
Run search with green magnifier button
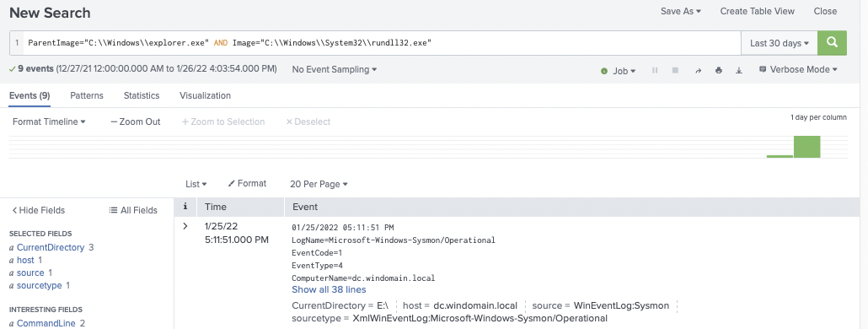coord(832,43)
